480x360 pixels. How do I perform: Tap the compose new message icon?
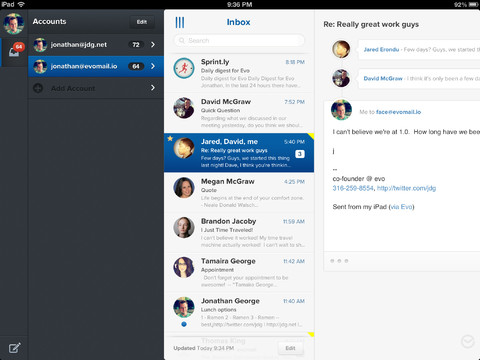14,348
